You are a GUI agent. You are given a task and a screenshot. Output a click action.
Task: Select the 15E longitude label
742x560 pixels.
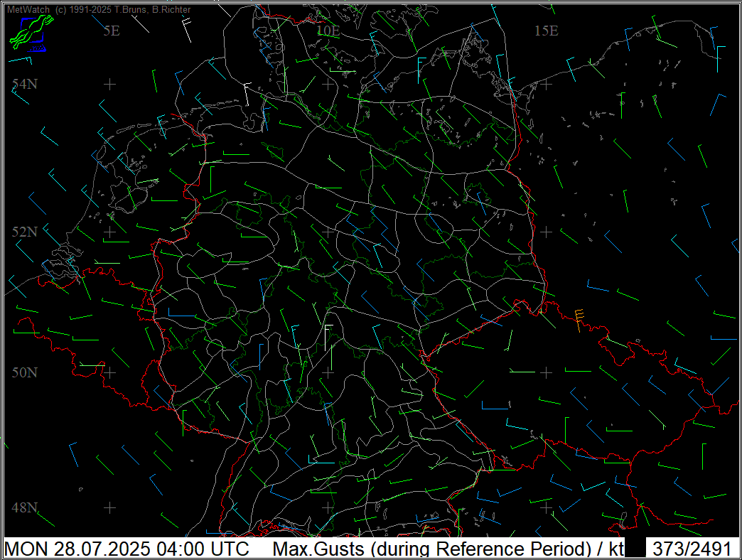(546, 31)
